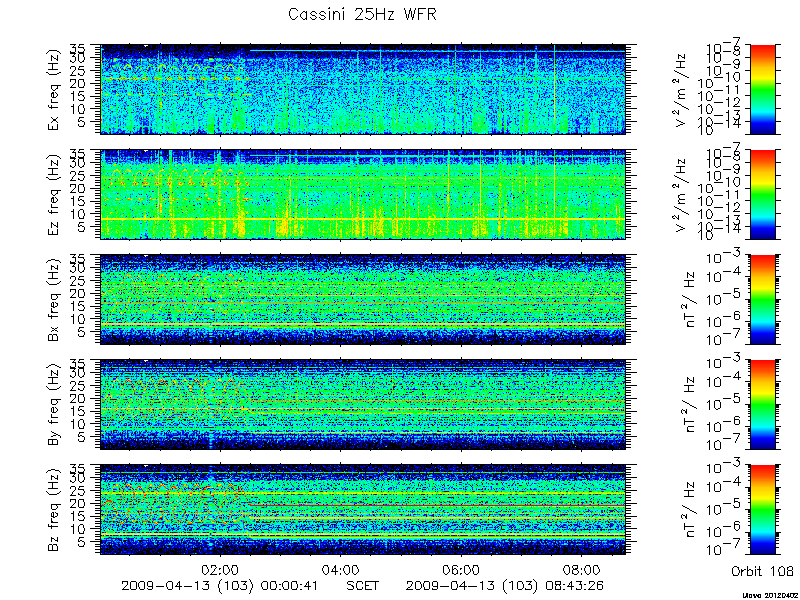Screen dimensions: 800x600
Task: Click the Orbit 108 label
Action: [762, 571]
